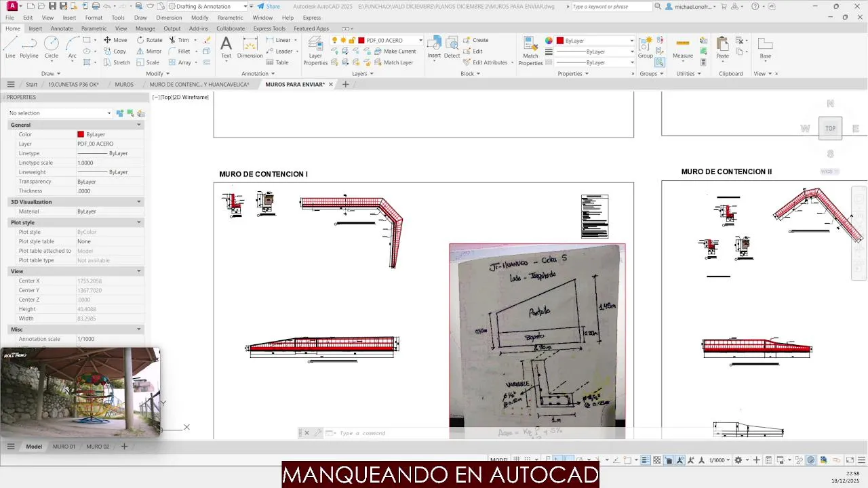868x488 pixels.
Task: Click the red Color swatch in Properties
Action: coord(81,134)
